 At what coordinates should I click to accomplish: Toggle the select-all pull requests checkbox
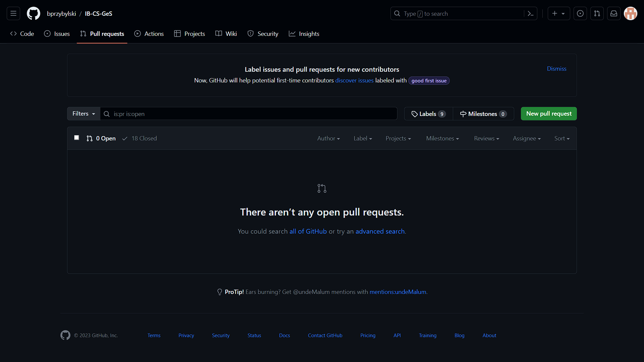point(76,138)
